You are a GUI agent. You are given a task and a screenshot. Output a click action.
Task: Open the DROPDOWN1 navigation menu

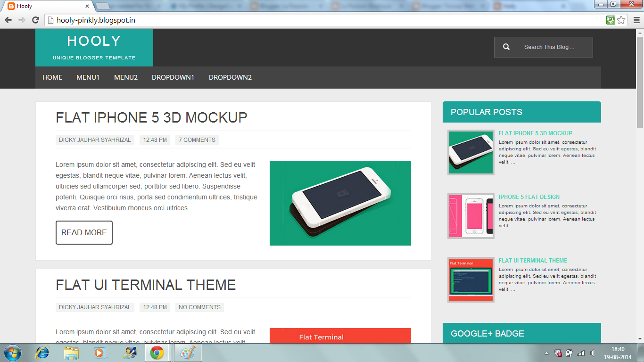coord(173,77)
